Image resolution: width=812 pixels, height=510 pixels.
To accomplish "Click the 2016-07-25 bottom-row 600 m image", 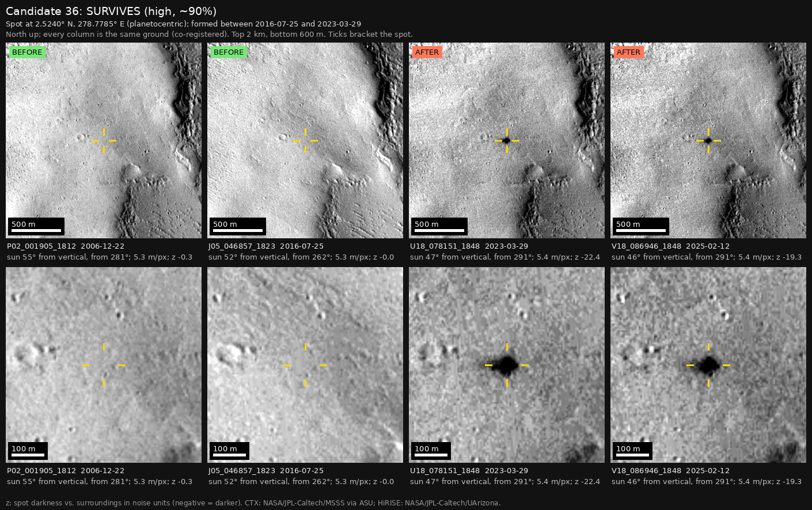I will click(305, 365).
